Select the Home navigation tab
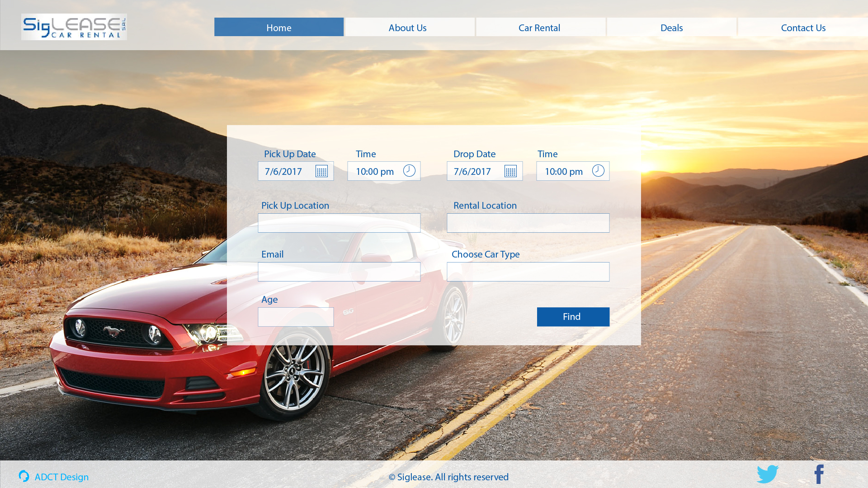The width and height of the screenshot is (868, 488). 279,28
